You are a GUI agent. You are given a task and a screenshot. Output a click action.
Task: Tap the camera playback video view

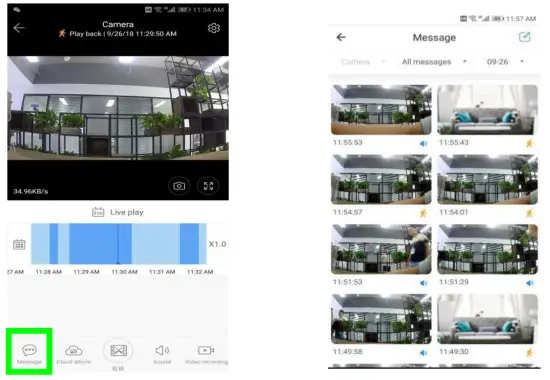(x=118, y=108)
